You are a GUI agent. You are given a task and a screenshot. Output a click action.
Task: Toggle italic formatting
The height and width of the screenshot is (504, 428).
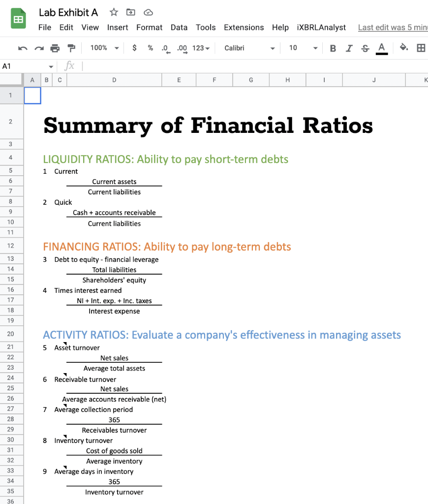point(349,48)
